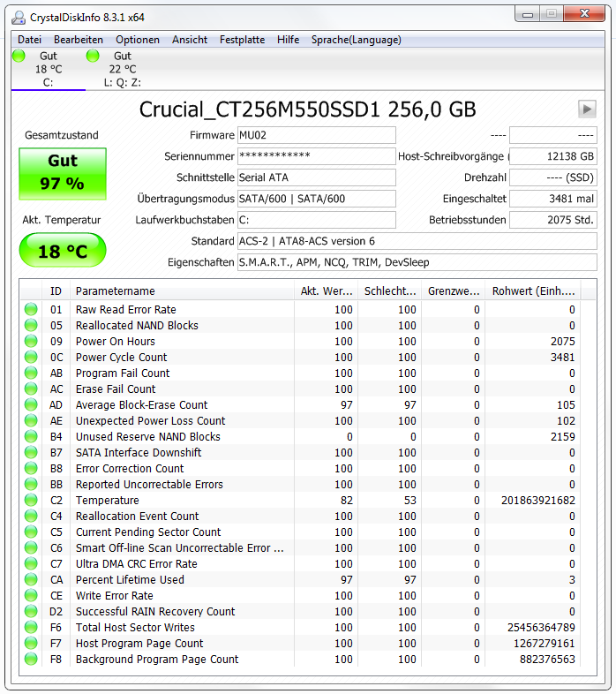The height and width of the screenshot is (694, 616).
Task: Click status icon for Power Cycle Count
Action: (31, 358)
